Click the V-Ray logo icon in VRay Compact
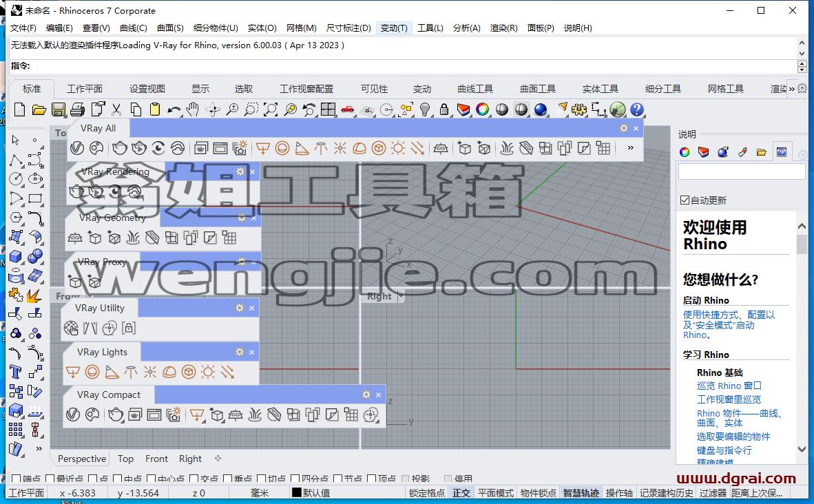The width and height of the screenshot is (814, 504). pyautogui.click(x=73, y=414)
